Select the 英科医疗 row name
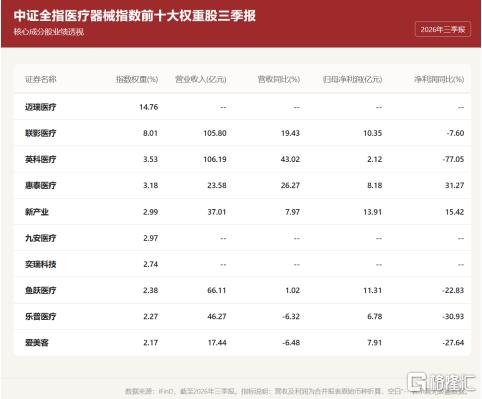This screenshot has height=399, width=482. pyautogui.click(x=41, y=159)
